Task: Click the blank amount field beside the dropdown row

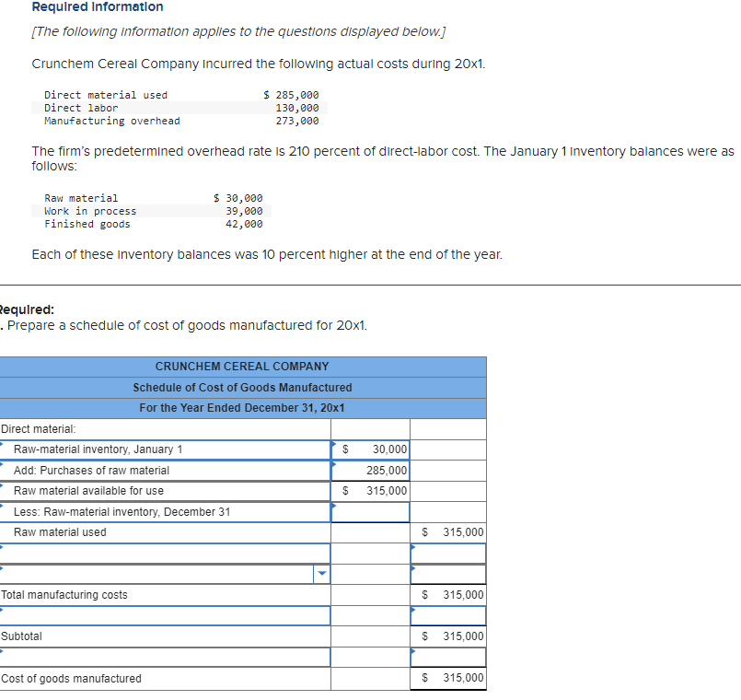Action: (x=448, y=574)
